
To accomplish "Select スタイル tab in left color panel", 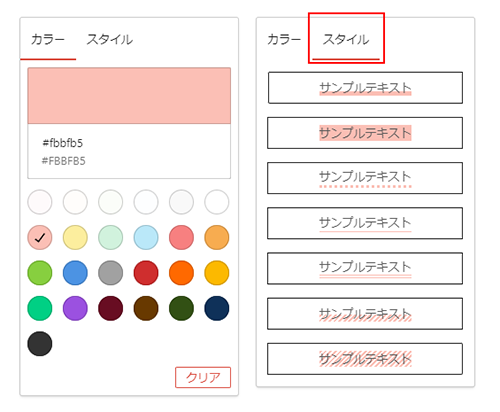I will pos(110,40).
